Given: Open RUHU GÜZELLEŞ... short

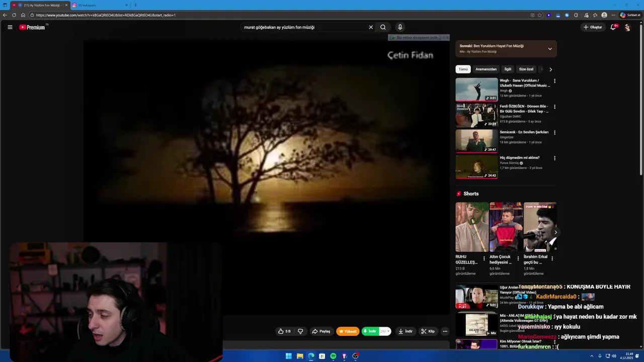Looking at the screenshot, I should (472, 227).
